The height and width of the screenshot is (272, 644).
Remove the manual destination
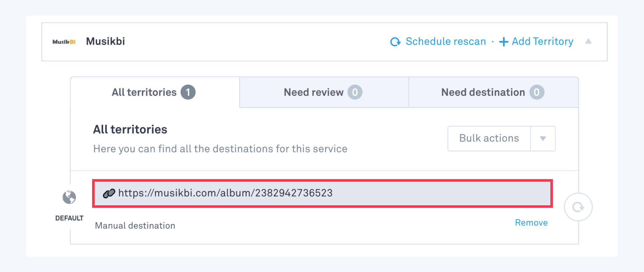pos(531,223)
